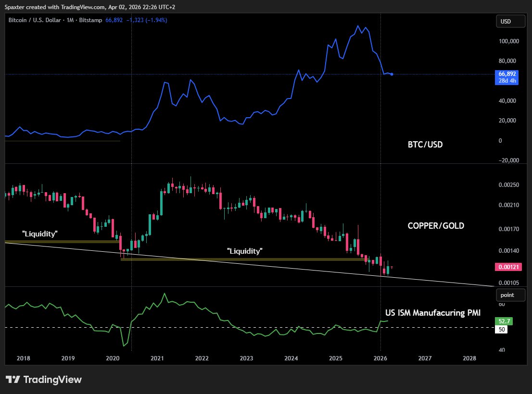Click the 2024 label on time axis
This screenshot has width=532, height=394.
(x=291, y=358)
